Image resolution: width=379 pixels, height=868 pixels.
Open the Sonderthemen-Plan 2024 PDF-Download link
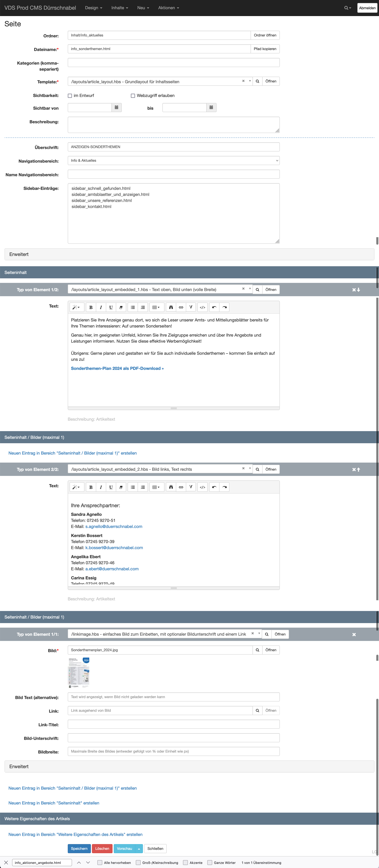(117, 368)
